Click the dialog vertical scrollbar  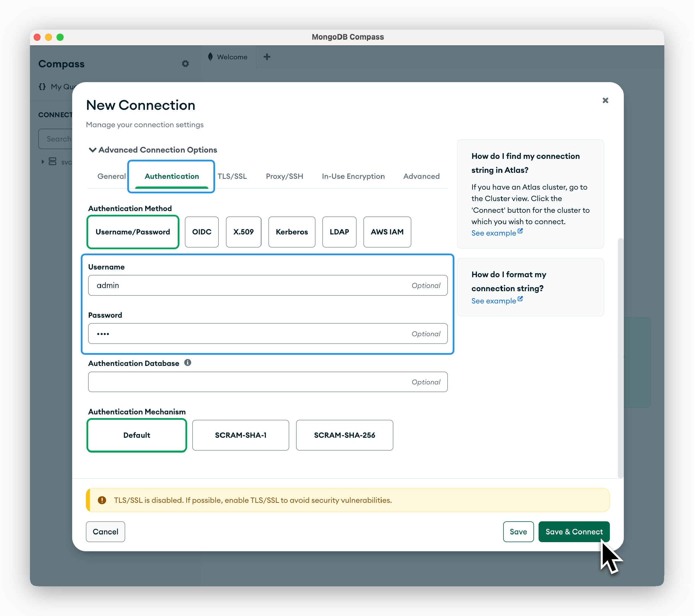click(620, 358)
